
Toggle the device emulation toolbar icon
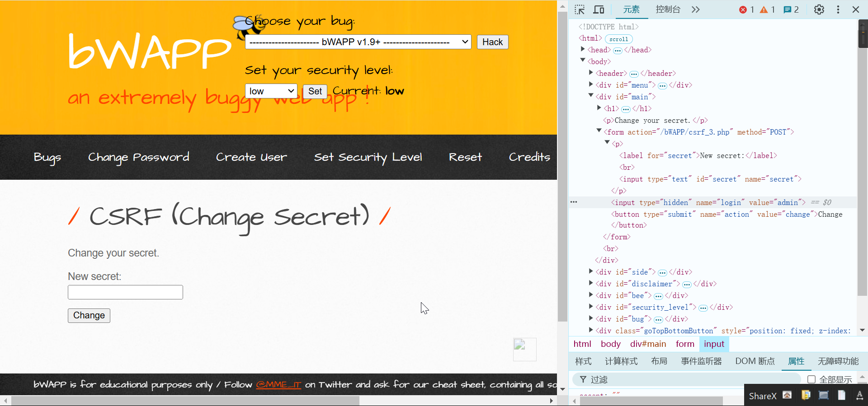coord(599,9)
